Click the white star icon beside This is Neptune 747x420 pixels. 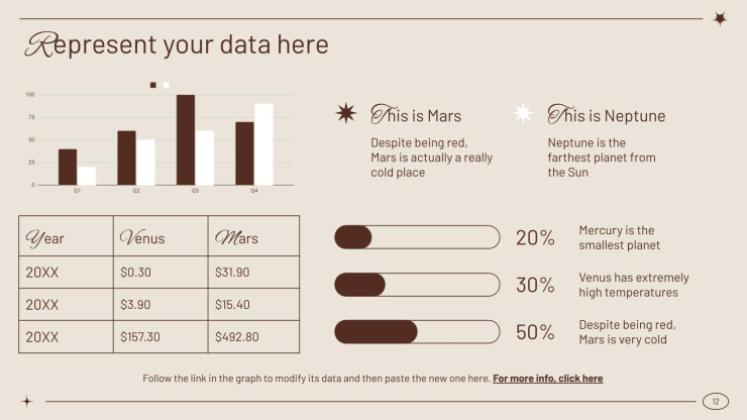(523, 113)
